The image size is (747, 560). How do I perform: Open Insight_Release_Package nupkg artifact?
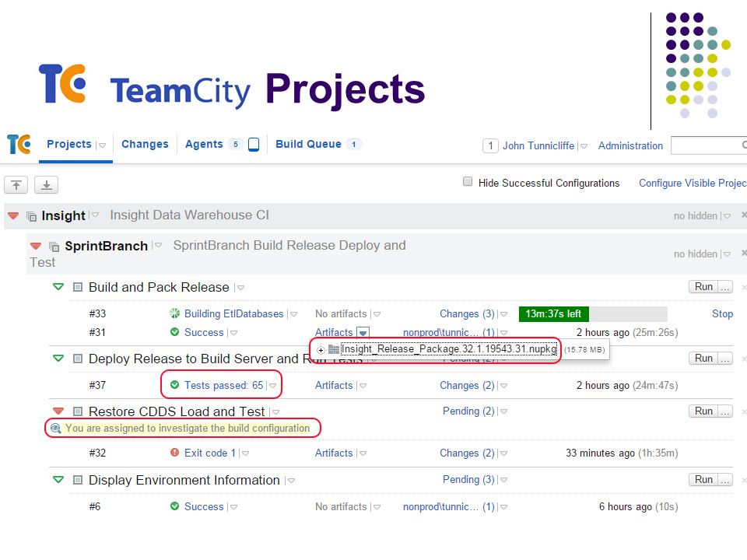pyautogui.click(x=449, y=349)
